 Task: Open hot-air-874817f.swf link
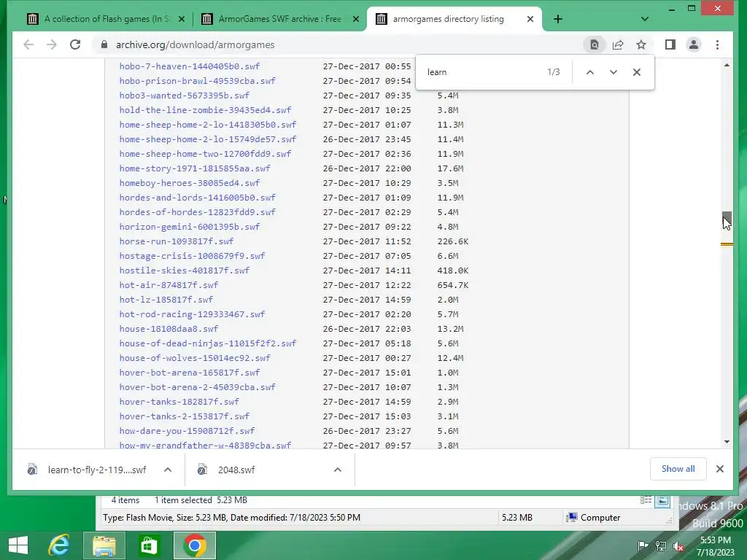[x=169, y=285]
